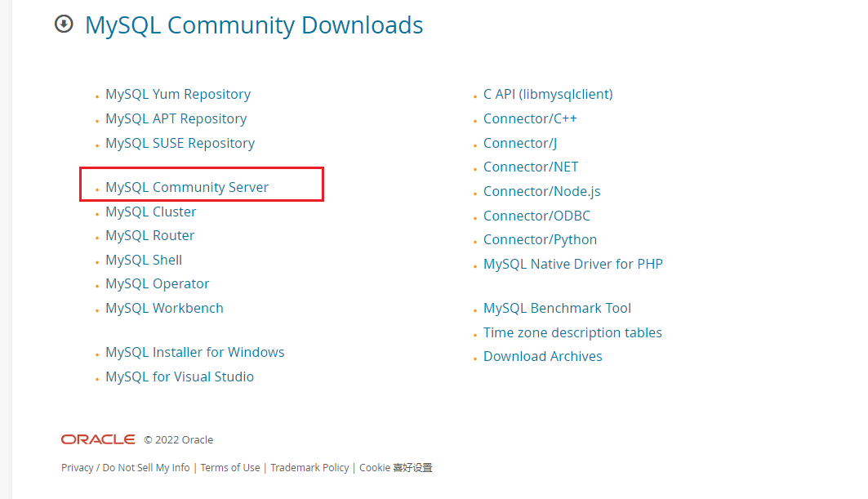
Task: Select the MySQL Router link
Action: coord(150,235)
